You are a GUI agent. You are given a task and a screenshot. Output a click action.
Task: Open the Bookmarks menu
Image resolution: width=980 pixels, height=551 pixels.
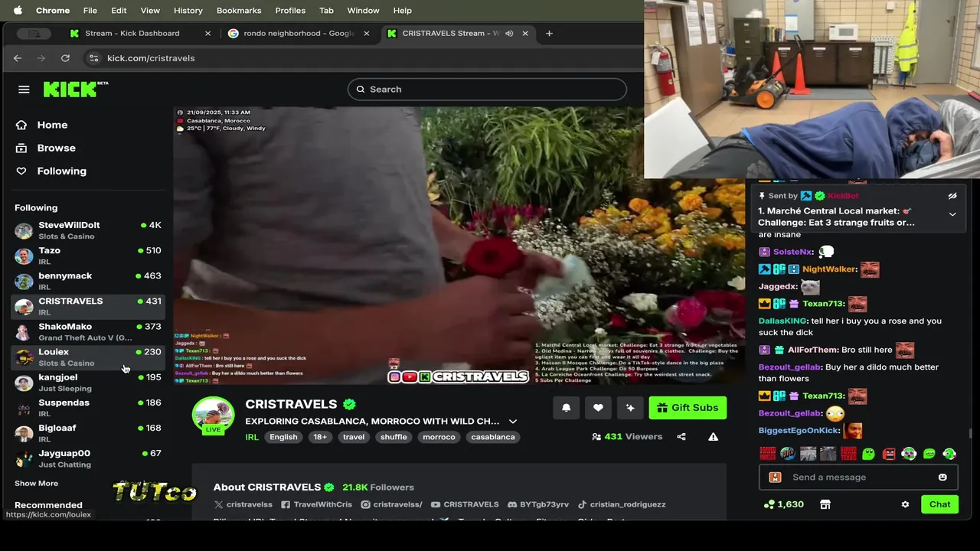click(239, 11)
